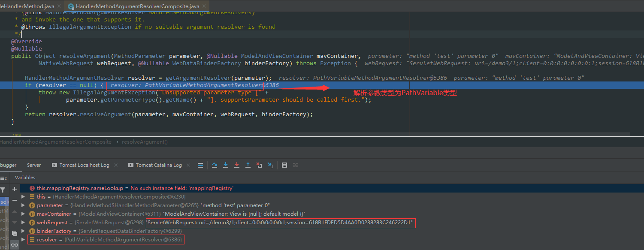Click the field icon beside 'this' variable
The width and height of the screenshot is (644, 250).
click(x=32, y=197)
